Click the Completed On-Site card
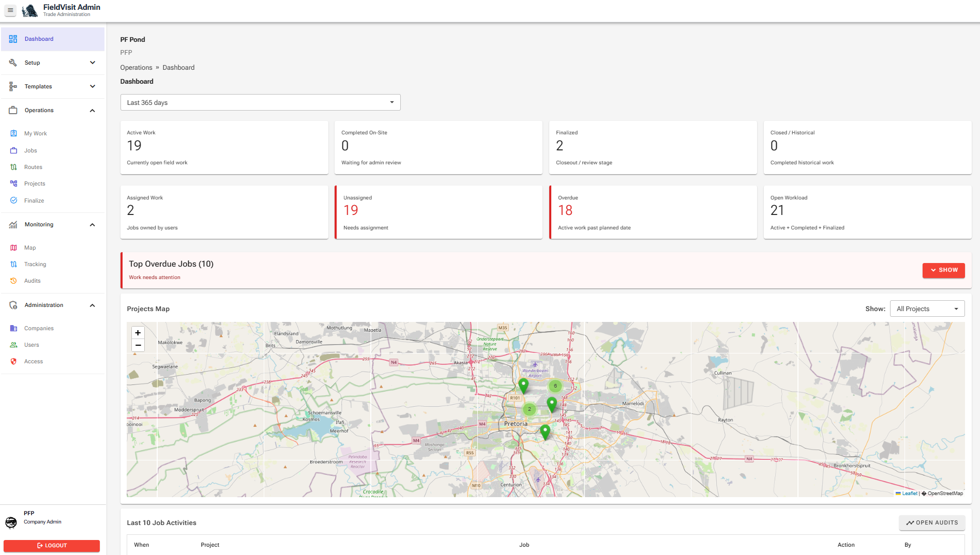 [439, 147]
